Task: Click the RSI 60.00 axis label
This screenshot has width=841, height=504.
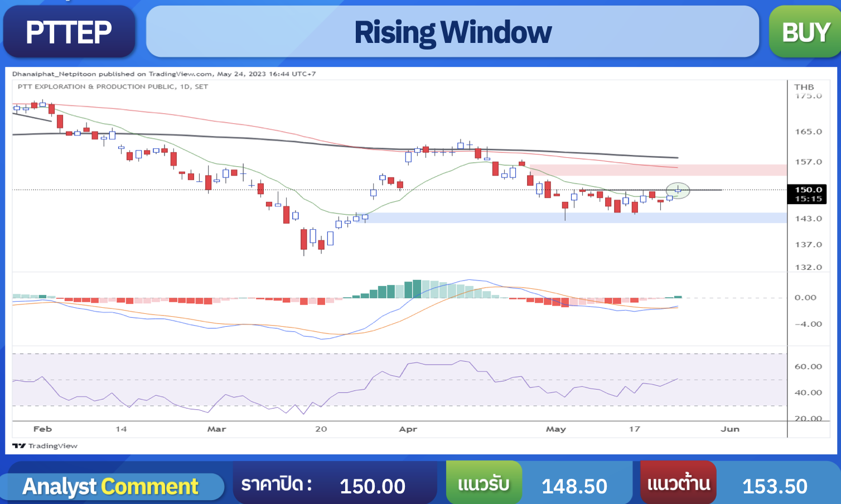Action: click(808, 366)
